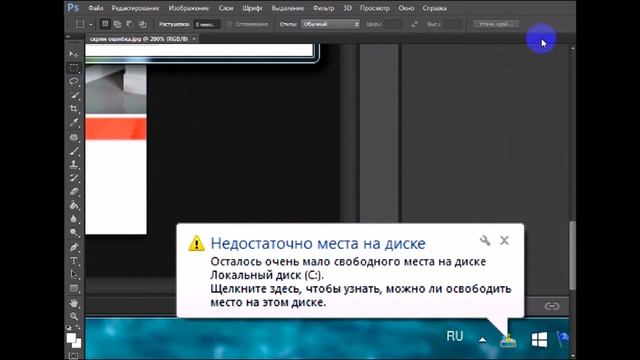640x360 pixels.
Task: Toggle the Сглаживание anti-alias checkbox
Action: (229, 24)
